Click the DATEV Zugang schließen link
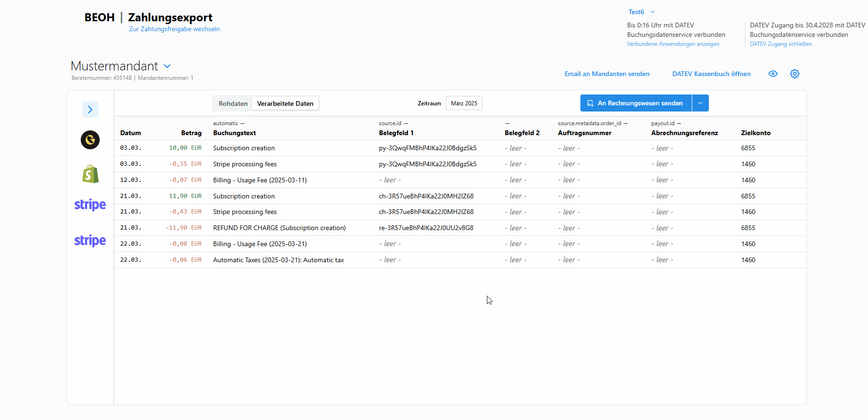This screenshot has height=420, width=868. coord(781,44)
